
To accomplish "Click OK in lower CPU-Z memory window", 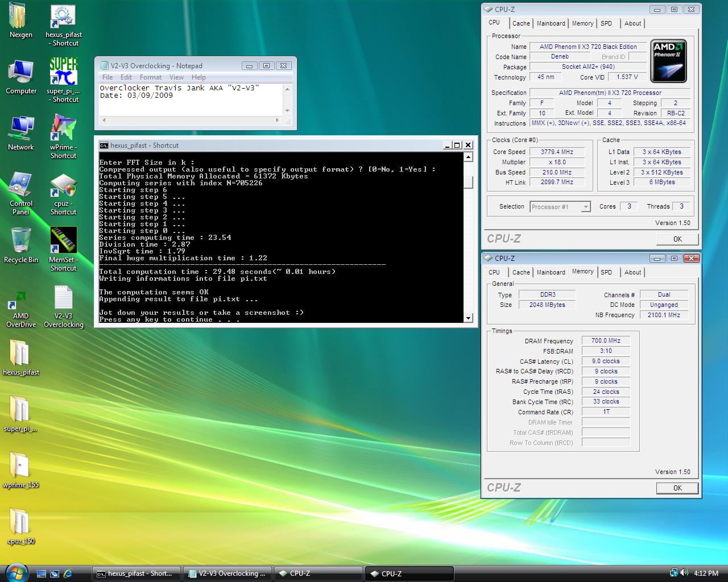I will point(677,488).
